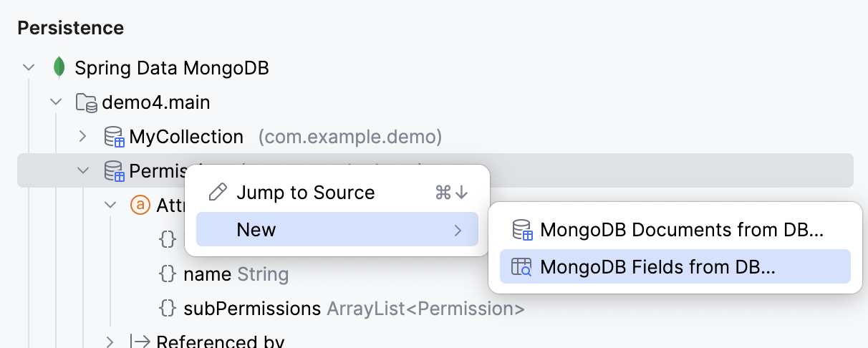
Task: Click the pencil icon for Jump to Source
Action: pos(217,193)
